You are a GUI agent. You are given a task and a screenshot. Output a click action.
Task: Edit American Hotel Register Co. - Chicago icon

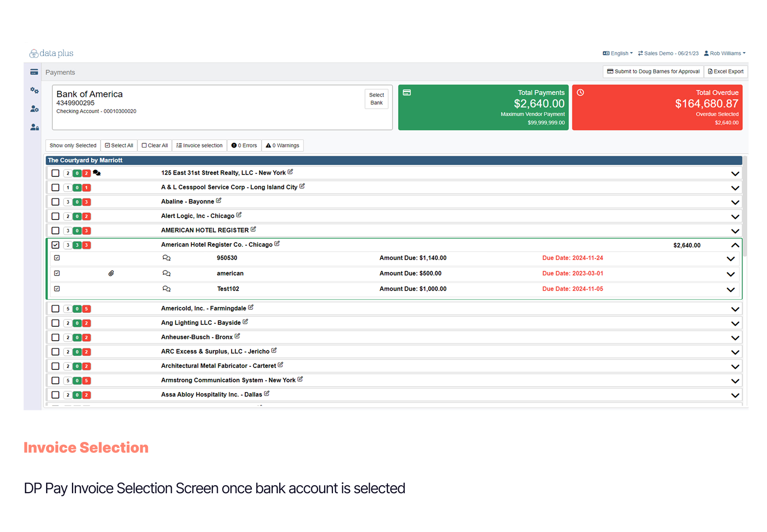click(277, 244)
